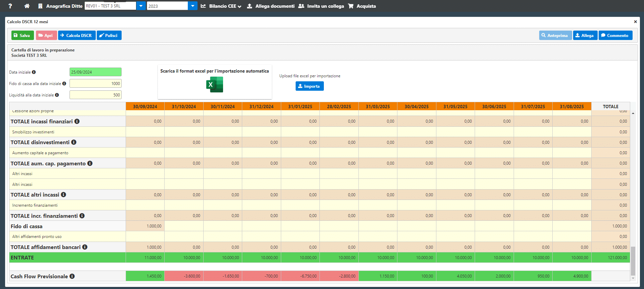The width and height of the screenshot is (644, 289).
Task: Click the Salva button
Action: point(23,35)
